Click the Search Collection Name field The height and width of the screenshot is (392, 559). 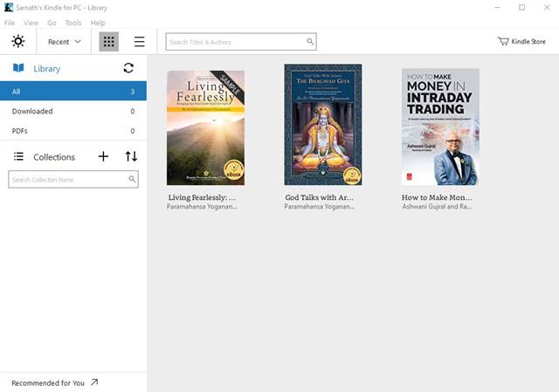(73, 179)
